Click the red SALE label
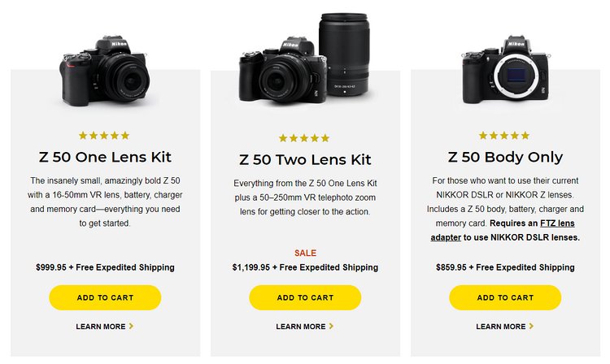The height and width of the screenshot is (364, 610). (x=305, y=253)
